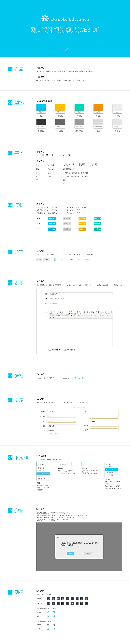Click the paper plane icon in navigation normal row

click(x=72, y=599)
